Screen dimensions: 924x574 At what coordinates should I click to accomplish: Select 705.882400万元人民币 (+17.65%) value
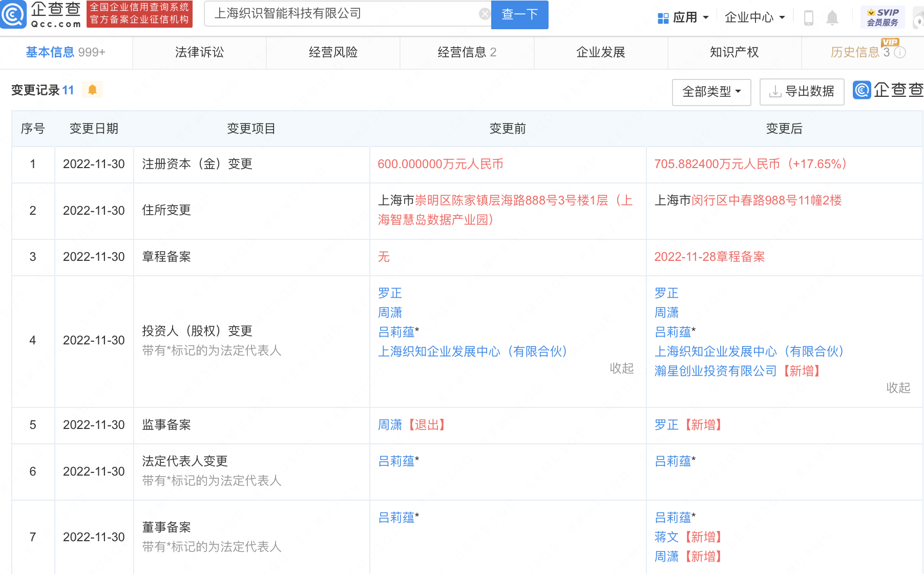[750, 164]
